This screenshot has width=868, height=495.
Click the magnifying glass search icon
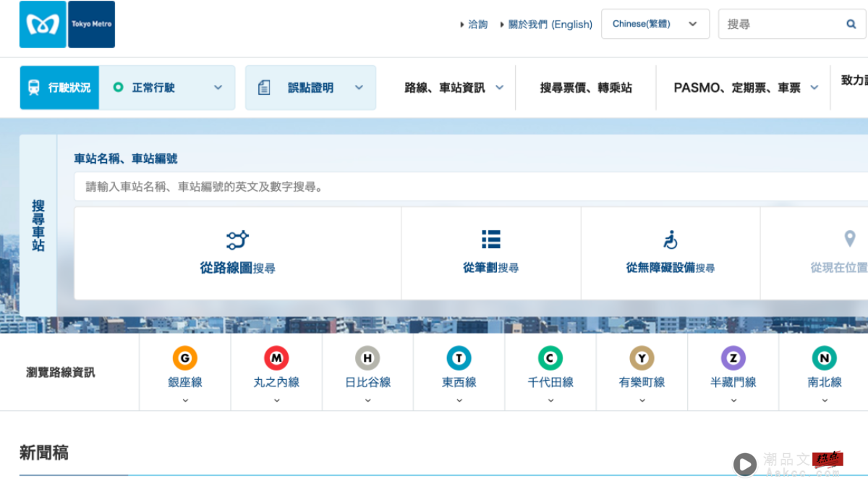pos(851,24)
